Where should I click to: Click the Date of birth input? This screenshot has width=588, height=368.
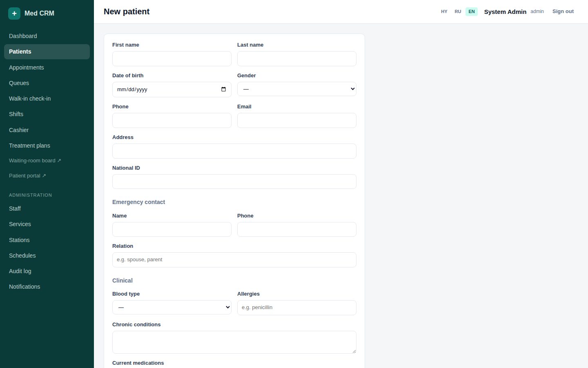click(x=172, y=90)
